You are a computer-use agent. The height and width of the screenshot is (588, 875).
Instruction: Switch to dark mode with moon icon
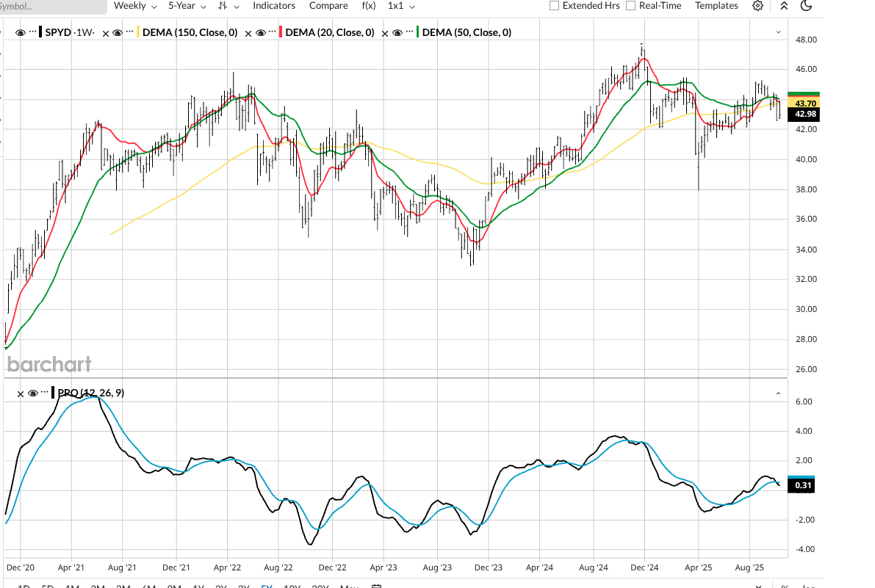(x=805, y=6)
